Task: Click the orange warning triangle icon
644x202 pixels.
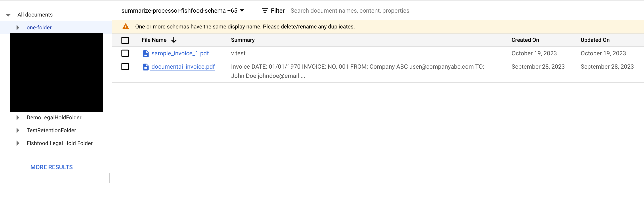Action: click(126, 26)
